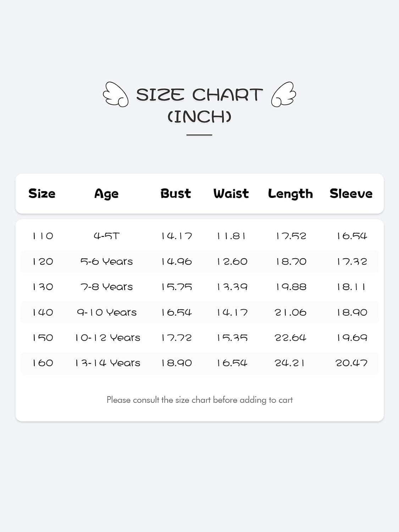Select the size 110 row label
This screenshot has height=532, width=399.
click(x=43, y=236)
